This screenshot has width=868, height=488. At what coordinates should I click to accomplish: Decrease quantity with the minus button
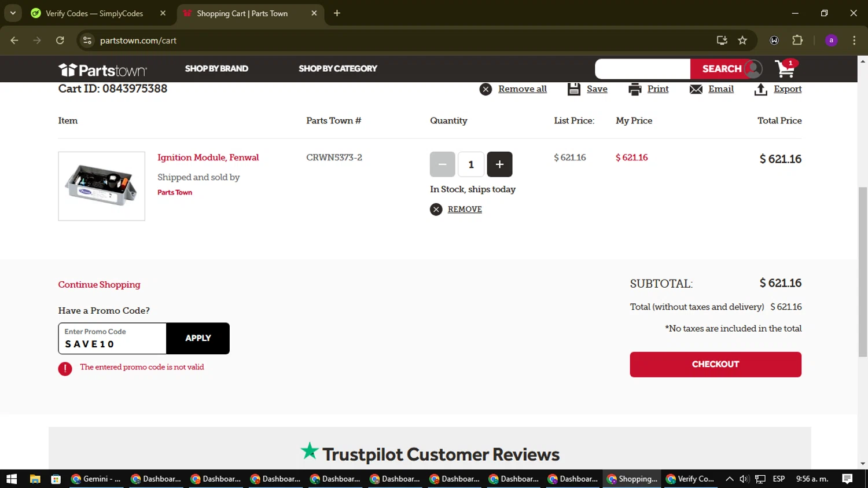[x=443, y=164]
